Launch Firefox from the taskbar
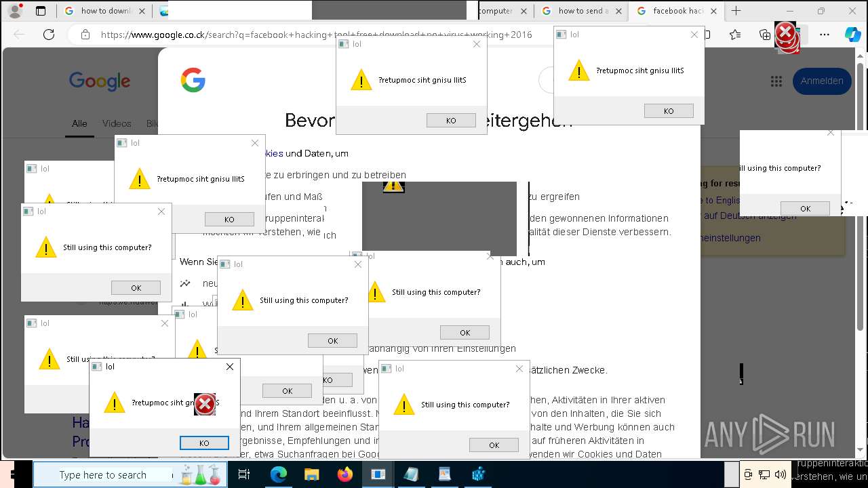 tap(344, 474)
